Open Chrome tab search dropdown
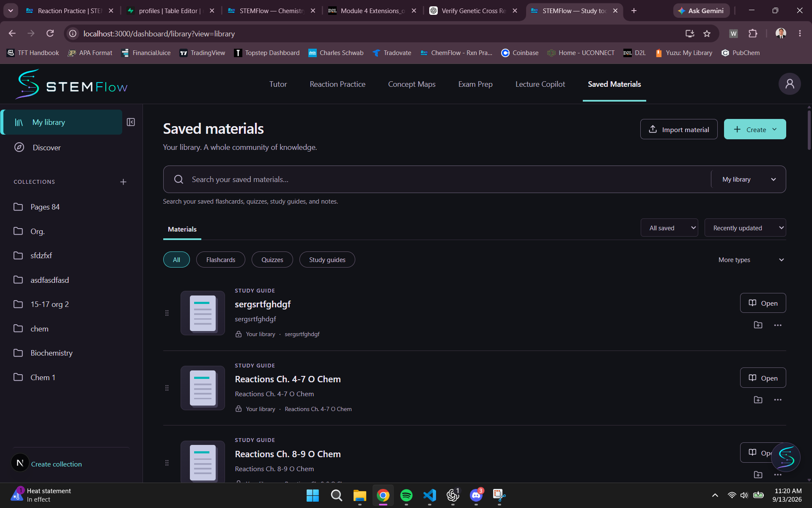The height and width of the screenshot is (508, 812). 11,11
